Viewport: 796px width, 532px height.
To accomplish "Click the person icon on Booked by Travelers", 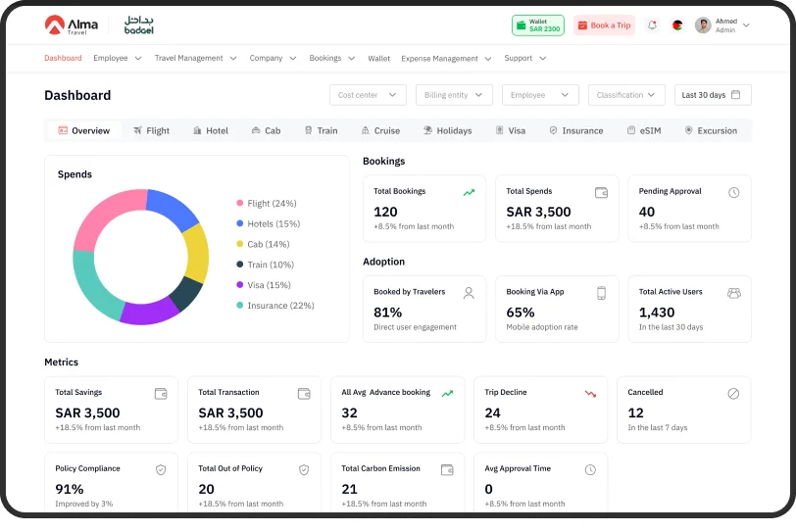I will coord(469,293).
